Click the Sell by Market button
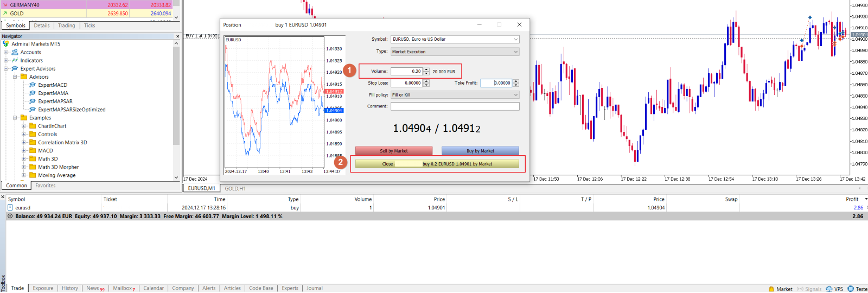Image resolution: width=868 pixels, height=293 pixels. pos(394,151)
